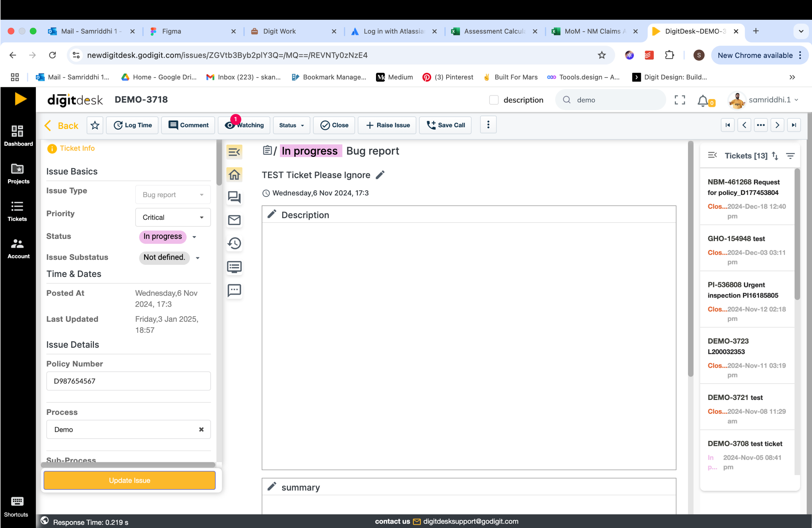Toggle Watching on this ticket
The width and height of the screenshot is (812, 528).
point(244,125)
